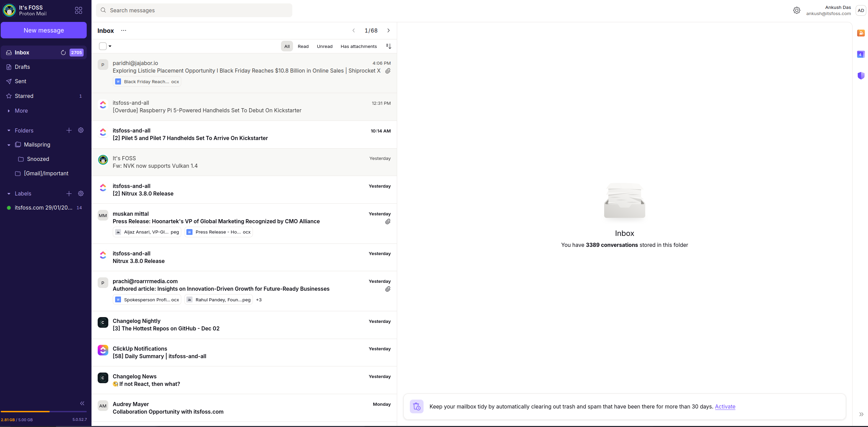The image size is (868, 427).
Task: Open the Drafts folder
Action: [22, 66]
